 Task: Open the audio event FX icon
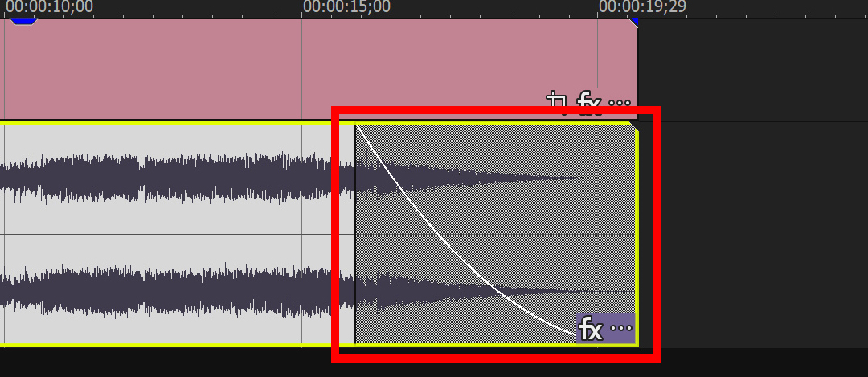[591, 330]
